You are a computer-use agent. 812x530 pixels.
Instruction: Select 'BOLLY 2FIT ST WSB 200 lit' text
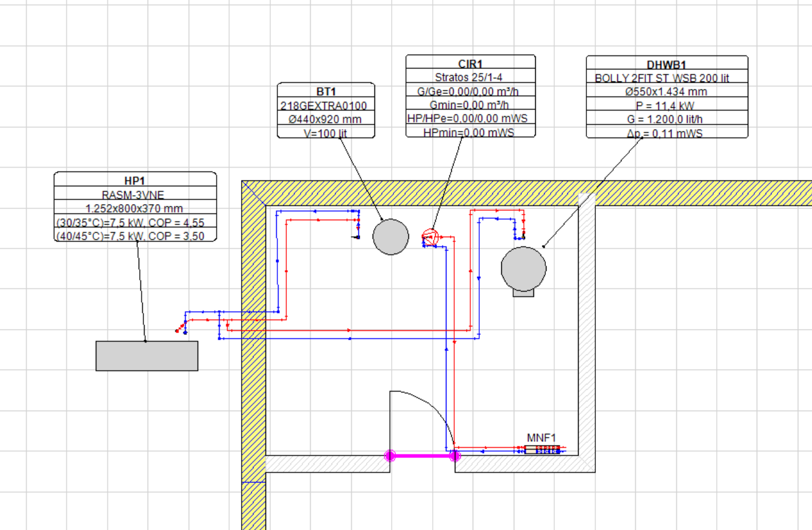click(x=667, y=78)
